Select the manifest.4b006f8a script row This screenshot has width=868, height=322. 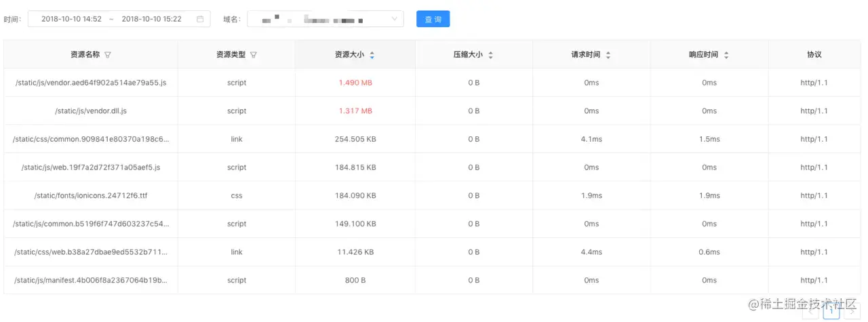click(x=433, y=280)
